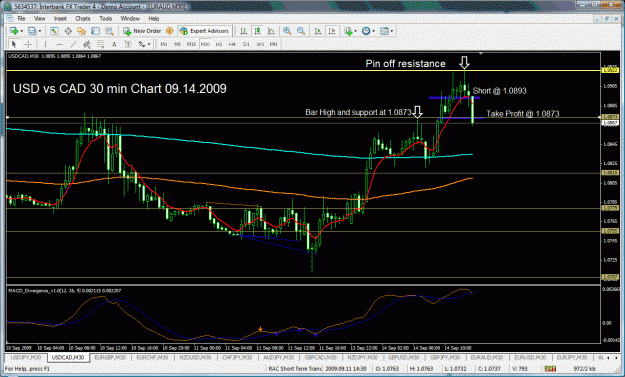625x377 pixels.
Task: Open the Indicators list icon
Action: click(x=348, y=31)
